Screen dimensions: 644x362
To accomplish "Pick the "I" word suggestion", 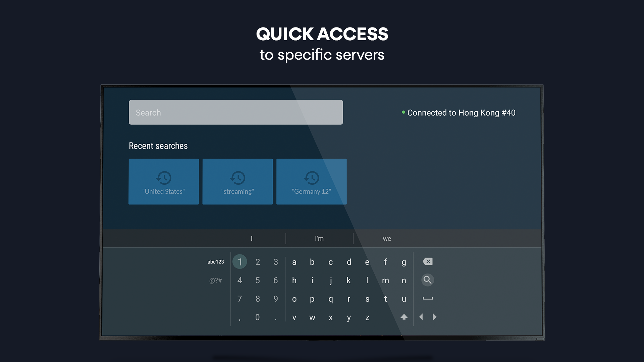I will pyautogui.click(x=252, y=239).
